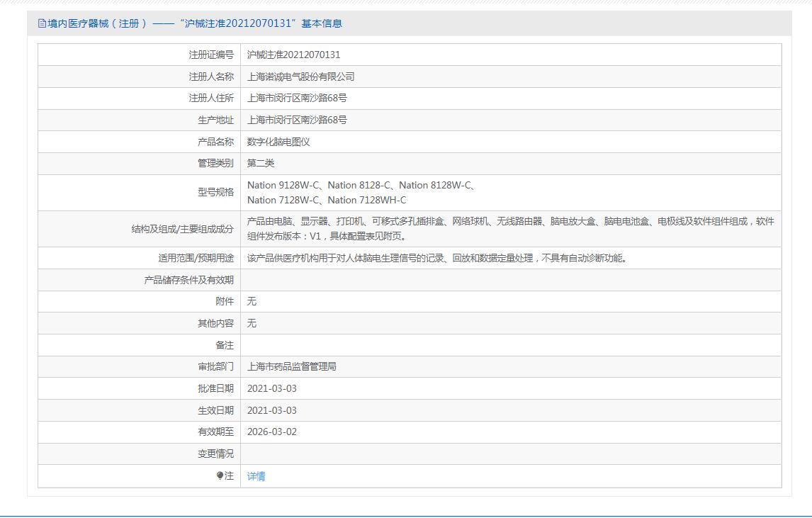Image resolution: width=812 pixels, height=518 pixels.
Task: Click expiry date 2026-03-02
Action: [x=272, y=432]
